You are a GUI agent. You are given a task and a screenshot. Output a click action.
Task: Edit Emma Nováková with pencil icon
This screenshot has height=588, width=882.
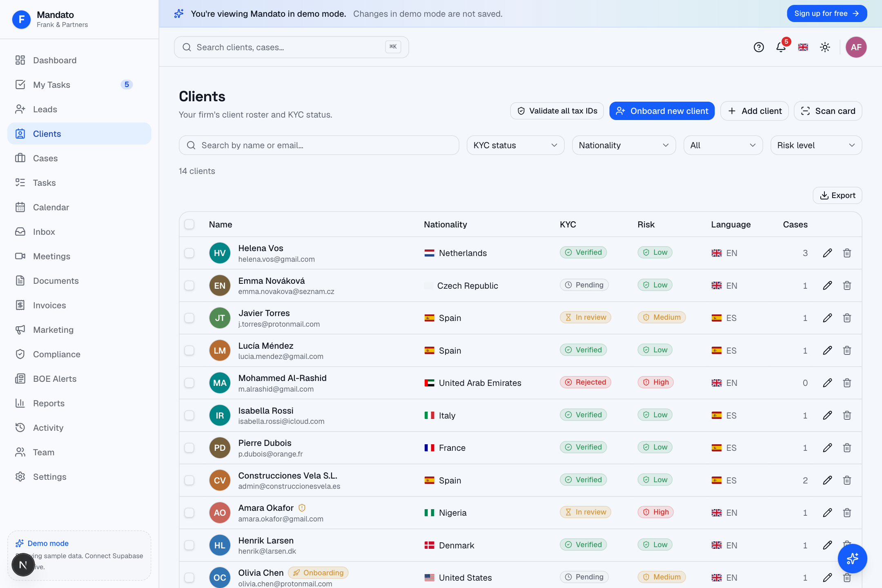click(x=827, y=285)
